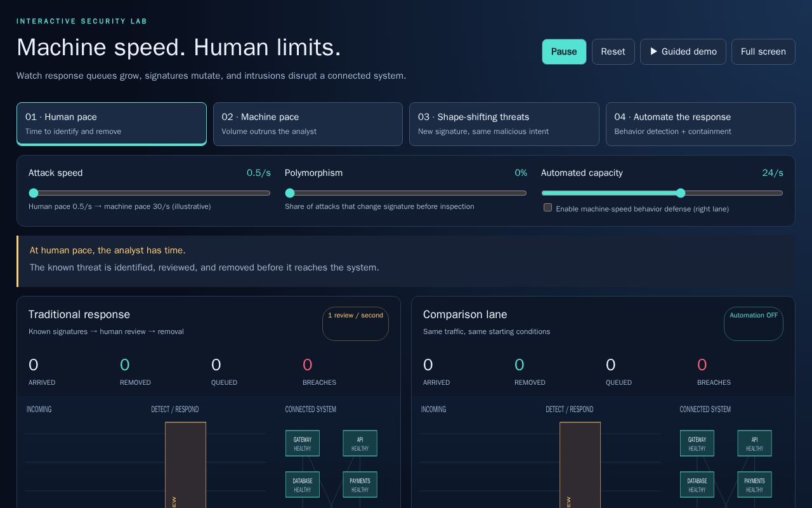Click the 1 review / second badge
This screenshot has width=812, height=508.
(x=355, y=324)
